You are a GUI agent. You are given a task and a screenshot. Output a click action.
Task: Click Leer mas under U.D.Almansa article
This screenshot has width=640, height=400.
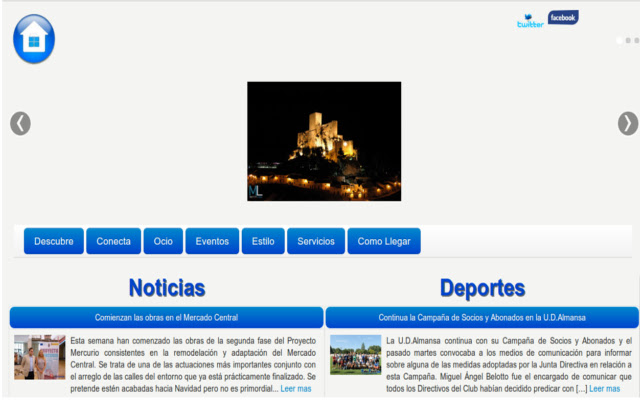(x=604, y=389)
